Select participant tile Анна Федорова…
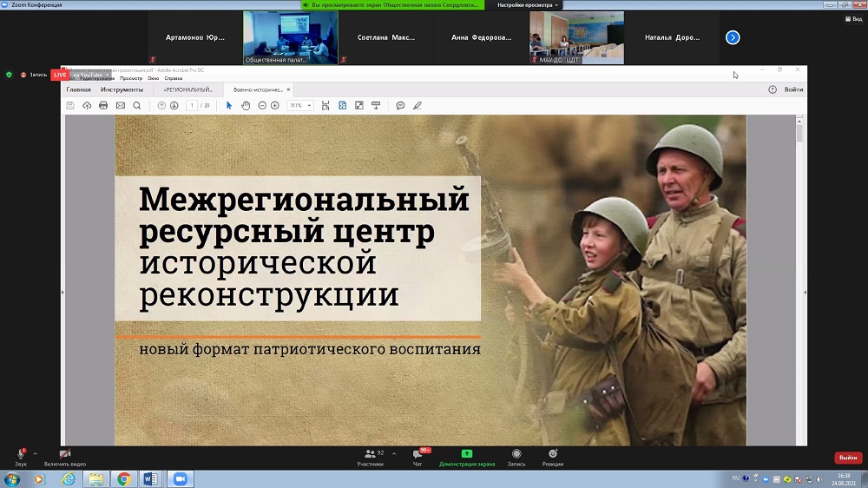This screenshot has width=868, height=488. [481, 37]
